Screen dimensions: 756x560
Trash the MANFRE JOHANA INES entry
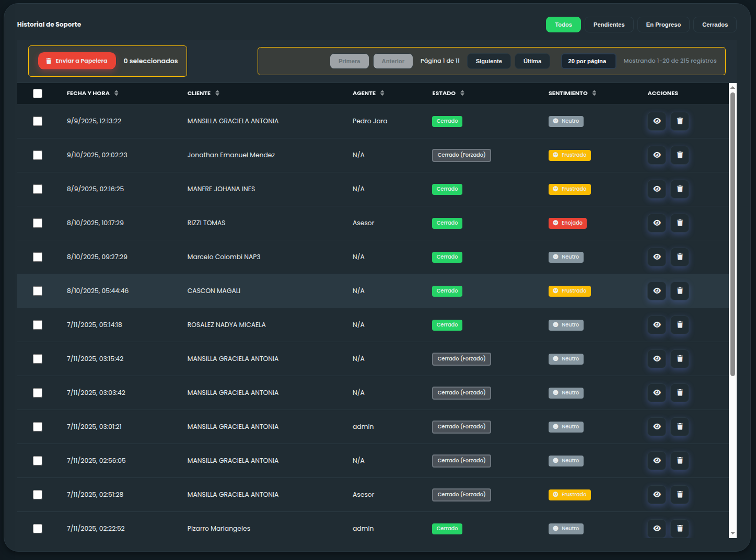click(x=680, y=189)
